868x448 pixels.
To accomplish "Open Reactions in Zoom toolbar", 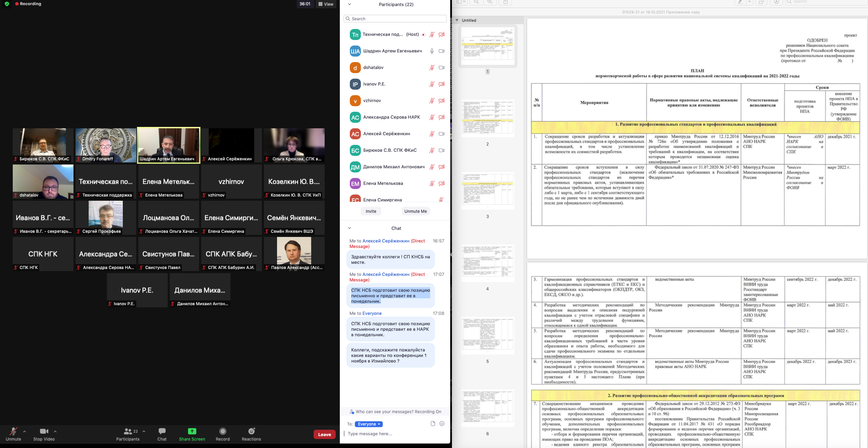I will 251,434.
